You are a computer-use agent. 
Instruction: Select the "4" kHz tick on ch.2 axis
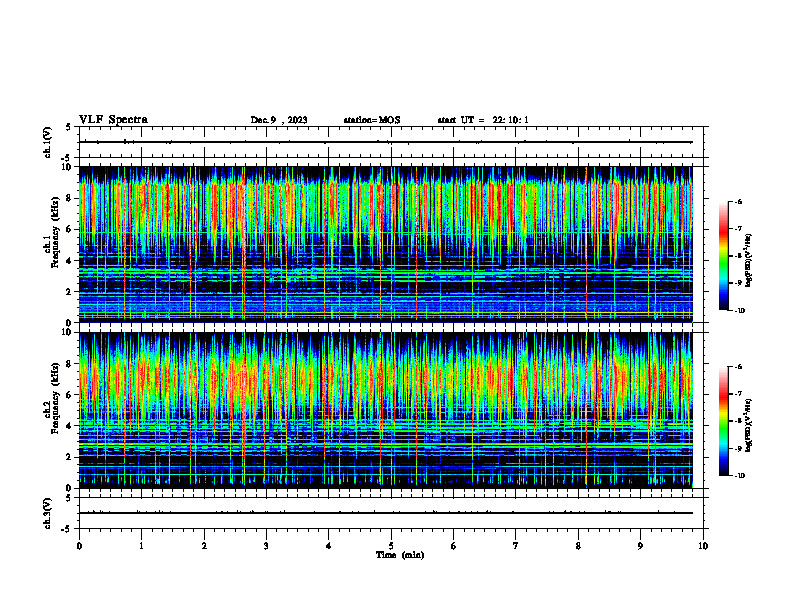(x=70, y=426)
